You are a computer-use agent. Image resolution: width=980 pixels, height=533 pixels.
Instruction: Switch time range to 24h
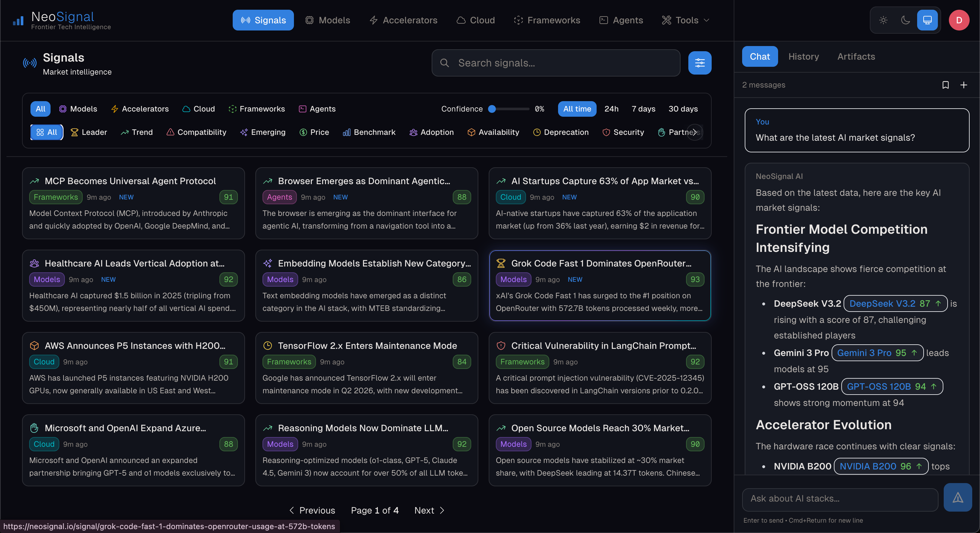pyautogui.click(x=611, y=109)
